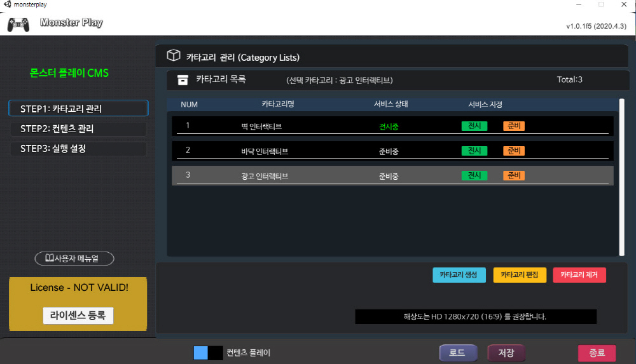The height and width of the screenshot is (364, 636).
Task: Click the NUM column header
Action: coord(189,104)
